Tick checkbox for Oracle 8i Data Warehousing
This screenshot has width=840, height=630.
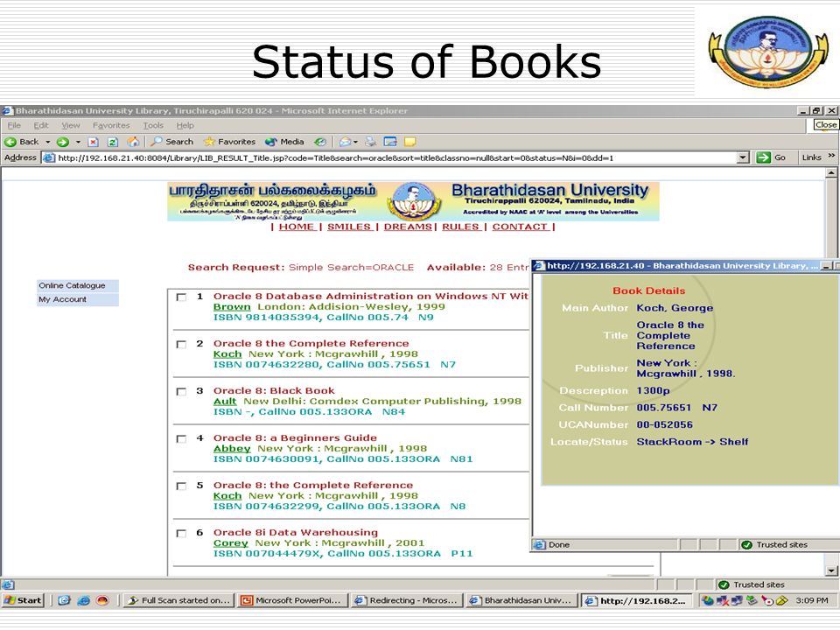182,534
